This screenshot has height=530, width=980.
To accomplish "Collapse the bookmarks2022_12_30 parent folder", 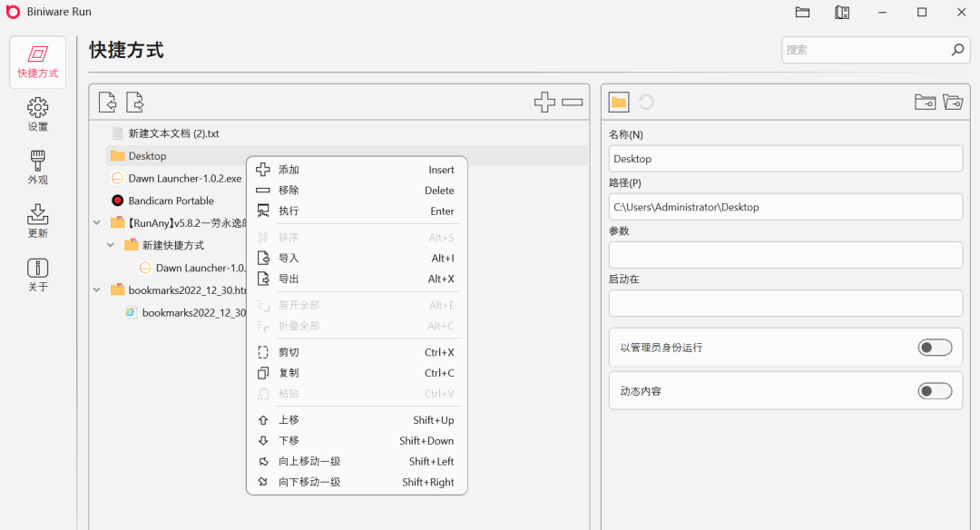I will tap(97, 290).
